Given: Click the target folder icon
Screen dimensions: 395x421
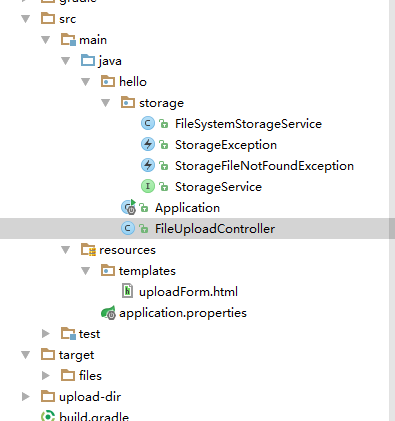Looking at the screenshot, I should click(x=48, y=354).
